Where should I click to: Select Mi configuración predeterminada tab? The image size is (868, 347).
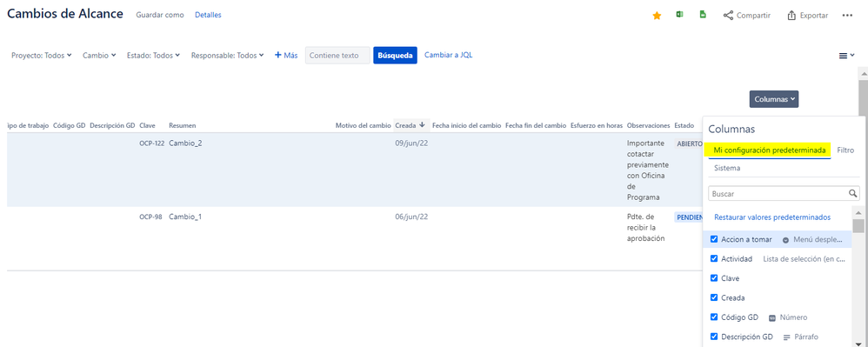pyautogui.click(x=770, y=150)
